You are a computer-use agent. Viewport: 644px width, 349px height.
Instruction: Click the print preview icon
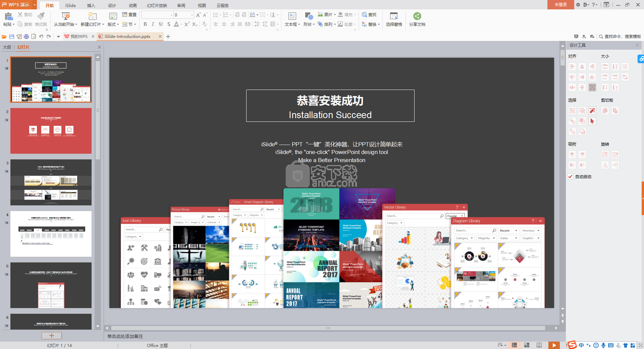pos(34,37)
